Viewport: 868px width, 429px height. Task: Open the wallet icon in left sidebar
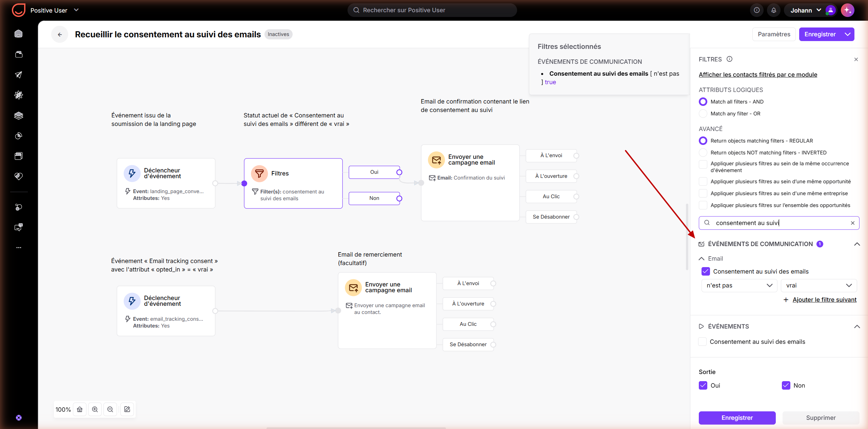click(x=19, y=54)
